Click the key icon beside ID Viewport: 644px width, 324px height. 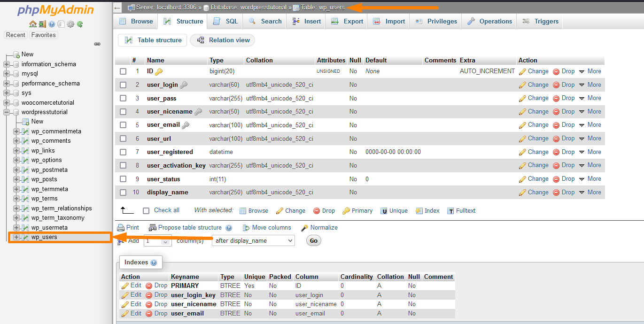(159, 72)
